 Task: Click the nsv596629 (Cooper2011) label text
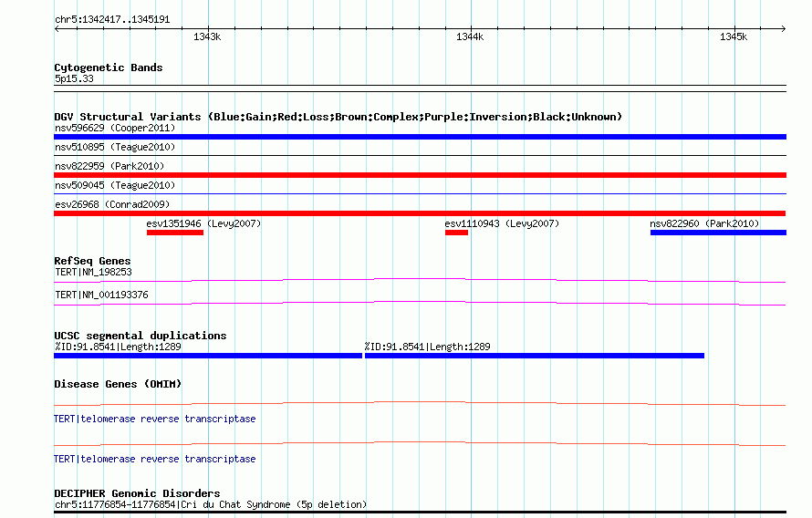click(x=115, y=128)
